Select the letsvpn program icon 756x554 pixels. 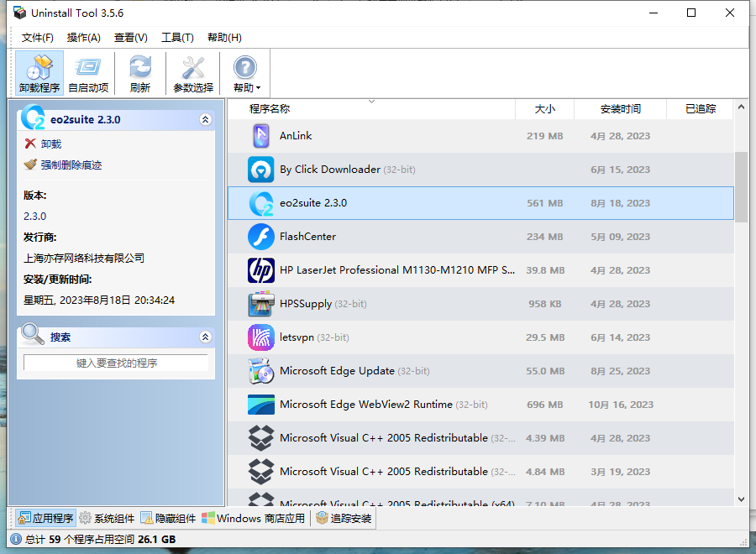261,337
